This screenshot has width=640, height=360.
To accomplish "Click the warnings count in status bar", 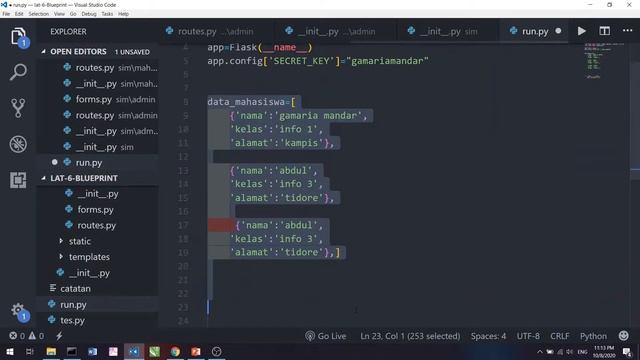I will [36, 336].
